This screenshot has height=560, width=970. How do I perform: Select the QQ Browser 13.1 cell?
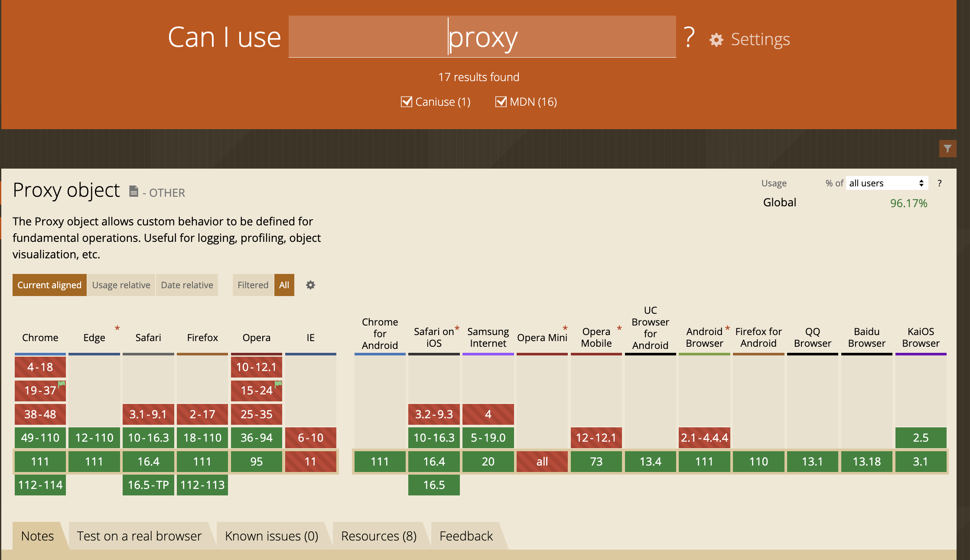(x=813, y=462)
